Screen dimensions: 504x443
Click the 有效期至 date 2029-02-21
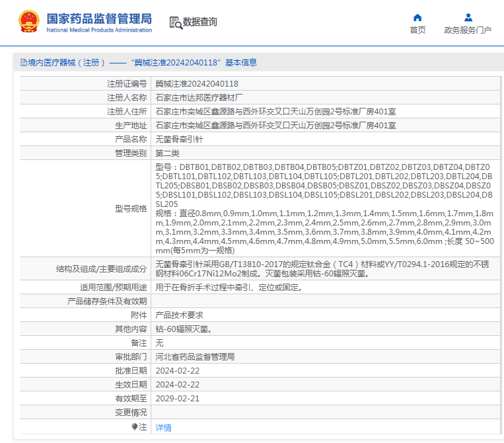point(177,399)
